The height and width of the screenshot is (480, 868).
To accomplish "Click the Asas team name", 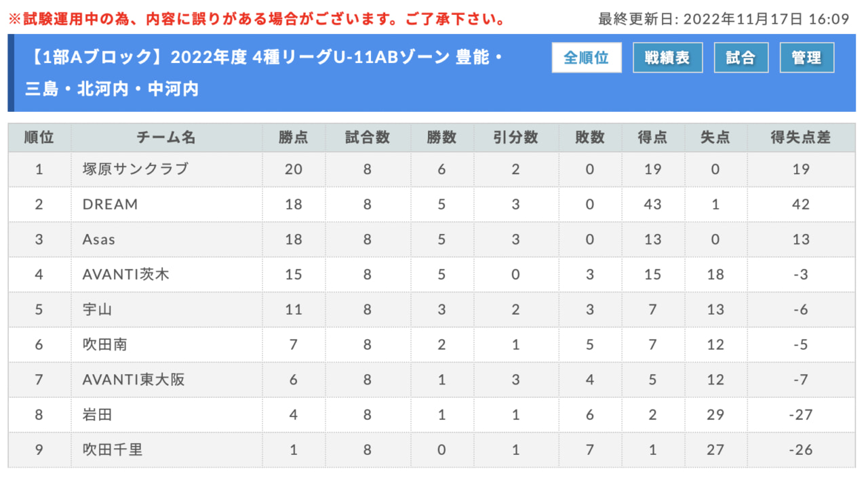I will click(x=99, y=239).
